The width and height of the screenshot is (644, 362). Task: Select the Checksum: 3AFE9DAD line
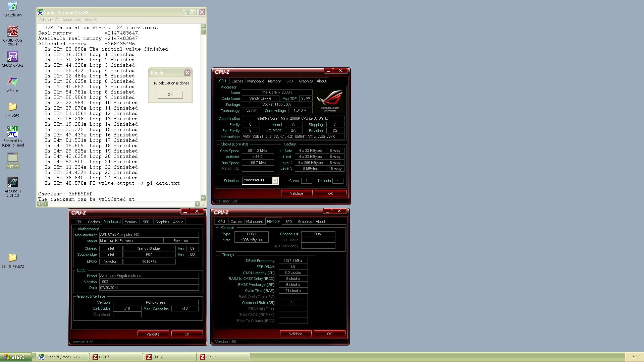65,194
